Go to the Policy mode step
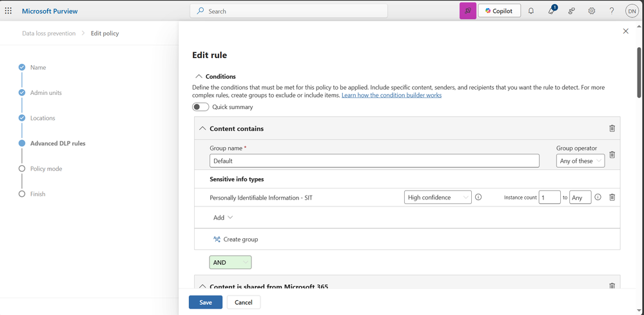The image size is (644, 315). pyautogui.click(x=46, y=168)
